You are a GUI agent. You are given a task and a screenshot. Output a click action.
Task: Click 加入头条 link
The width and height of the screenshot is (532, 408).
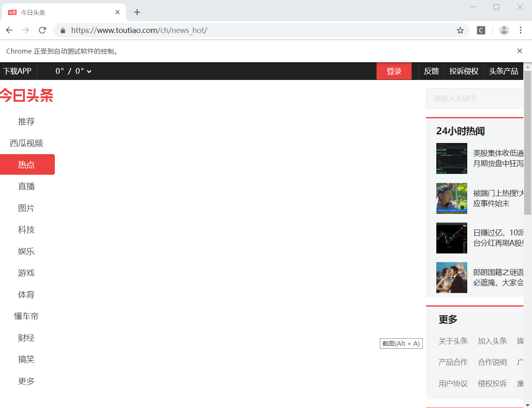pyautogui.click(x=492, y=341)
